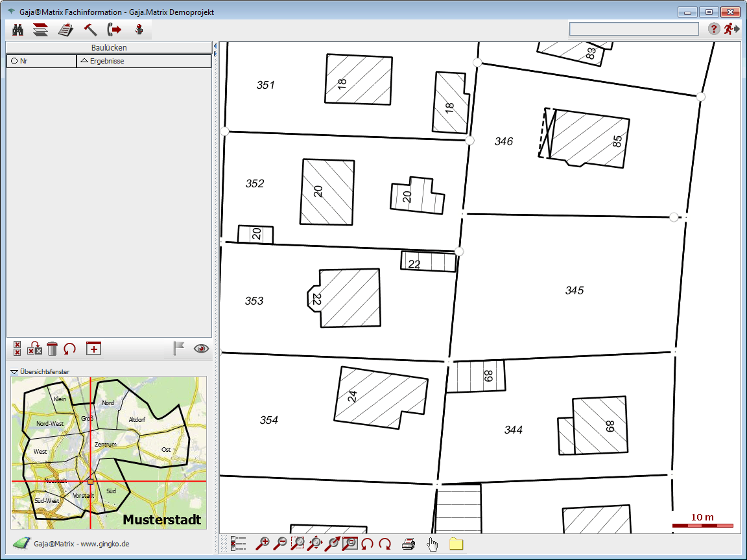The width and height of the screenshot is (747, 560).
Task: Click the hammer tool icon
Action: (90, 29)
